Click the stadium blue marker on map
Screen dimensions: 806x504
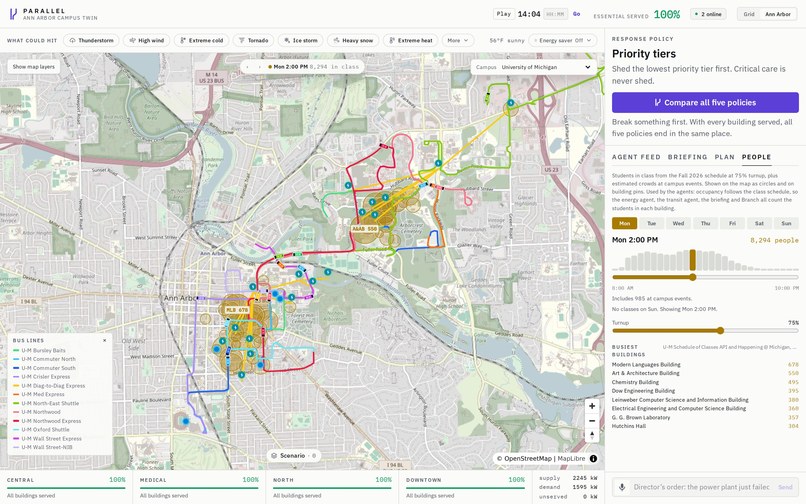coord(186,421)
